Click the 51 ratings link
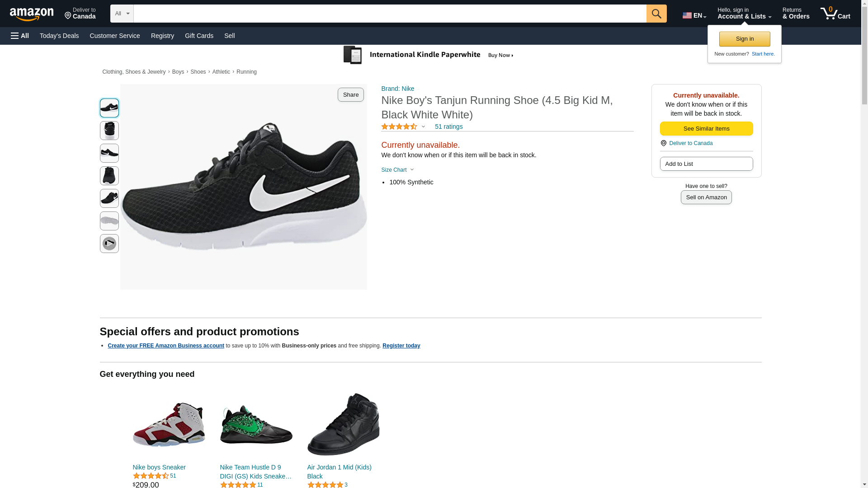The image size is (868, 488). [448, 127]
